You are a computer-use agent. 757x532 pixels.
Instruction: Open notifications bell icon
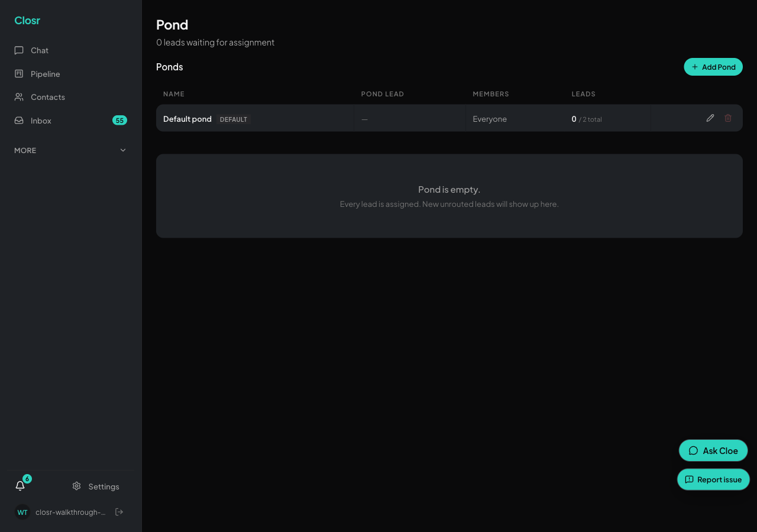(20, 486)
